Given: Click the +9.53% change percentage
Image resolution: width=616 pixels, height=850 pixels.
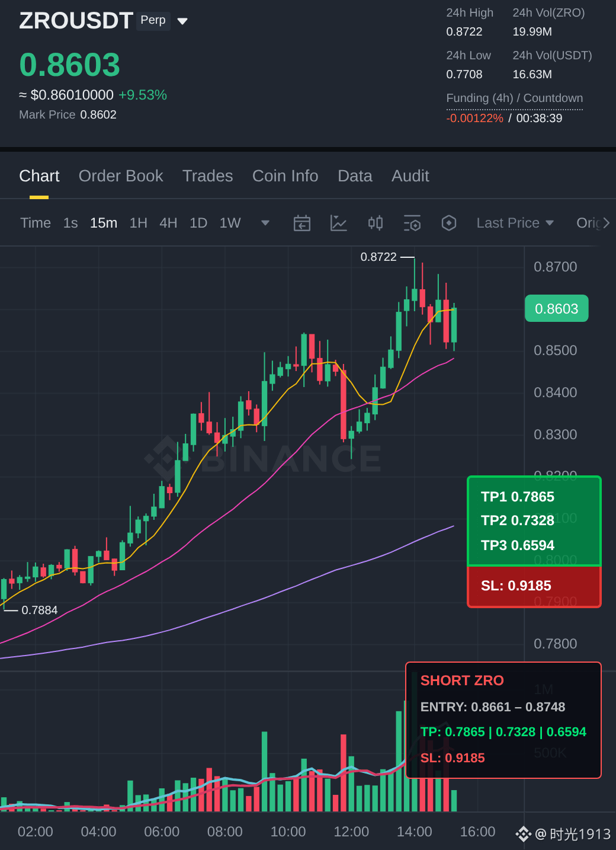Looking at the screenshot, I should [x=143, y=95].
